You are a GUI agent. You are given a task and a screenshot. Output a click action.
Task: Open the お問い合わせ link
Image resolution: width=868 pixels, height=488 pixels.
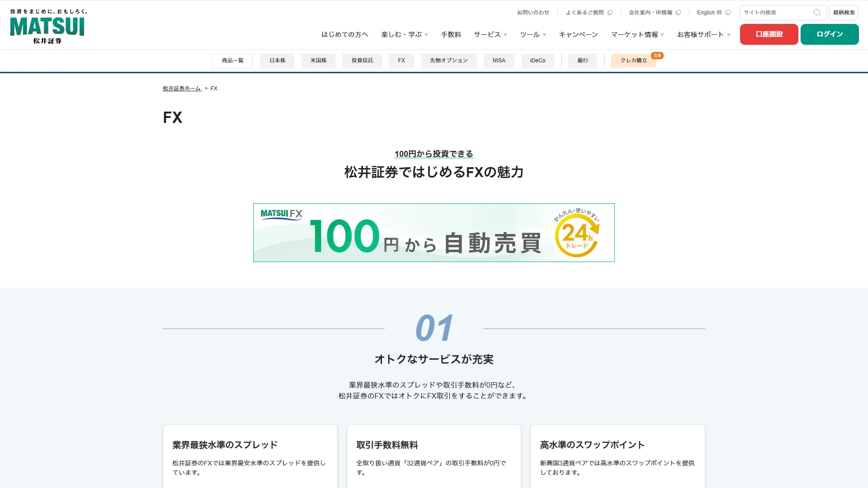533,13
